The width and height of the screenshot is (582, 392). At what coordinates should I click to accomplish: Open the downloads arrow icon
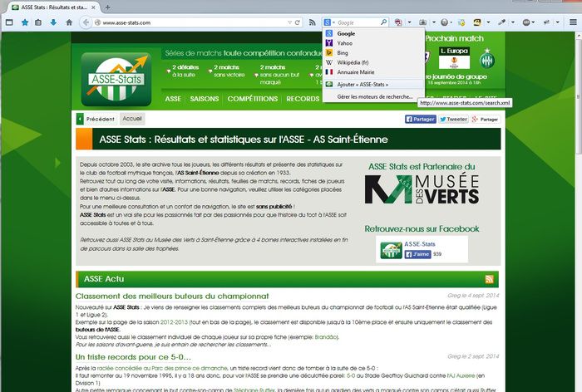click(53, 22)
